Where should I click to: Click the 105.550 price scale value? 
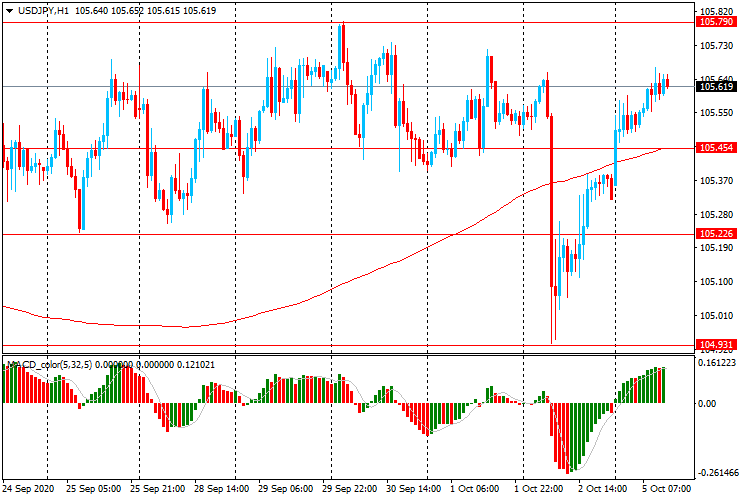(716, 113)
